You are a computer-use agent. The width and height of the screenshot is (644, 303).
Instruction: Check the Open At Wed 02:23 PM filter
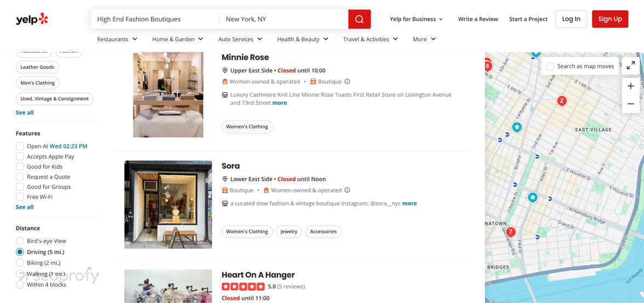pyautogui.click(x=20, y=146)
